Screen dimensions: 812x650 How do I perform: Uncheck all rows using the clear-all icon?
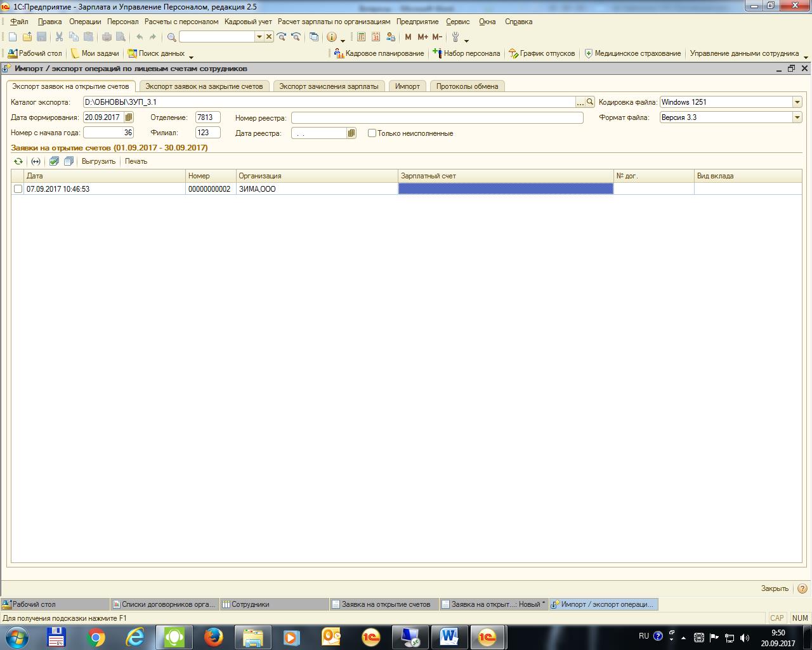point(69,161)
